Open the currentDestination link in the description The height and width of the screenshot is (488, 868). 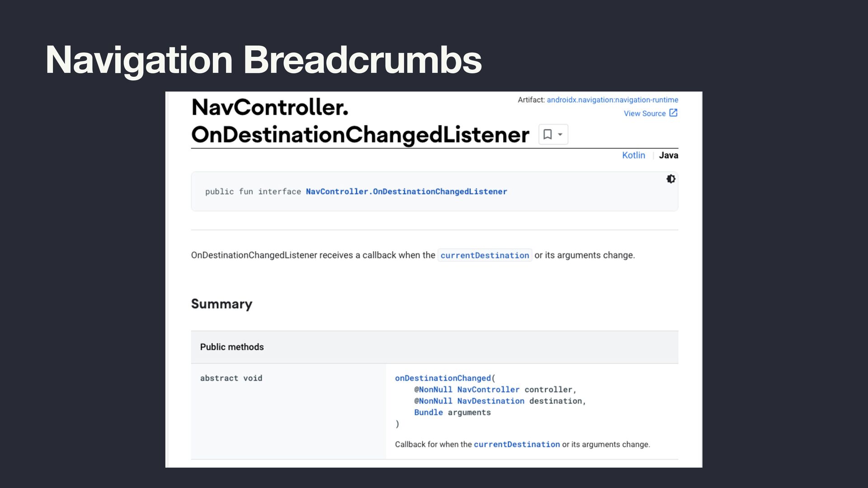point(484,255)
